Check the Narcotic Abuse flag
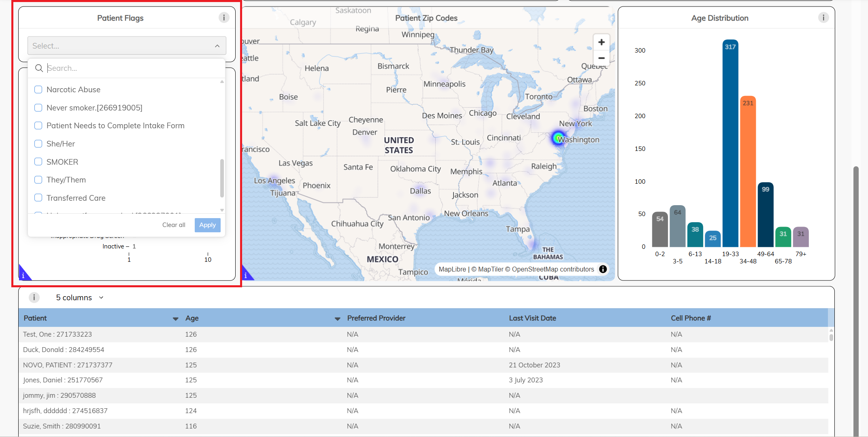Viewport: 868px width, 437px height. click(38, 89)
